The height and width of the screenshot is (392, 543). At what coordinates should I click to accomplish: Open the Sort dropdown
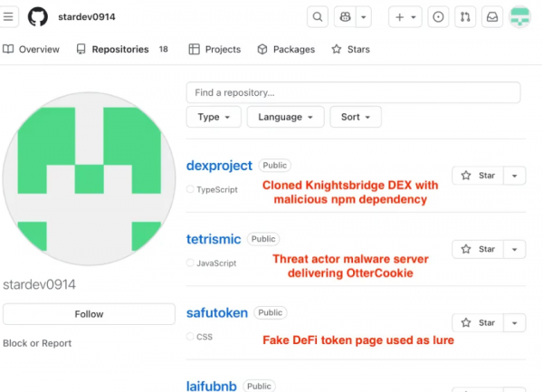pyautogui.click(x=356, y=117)
